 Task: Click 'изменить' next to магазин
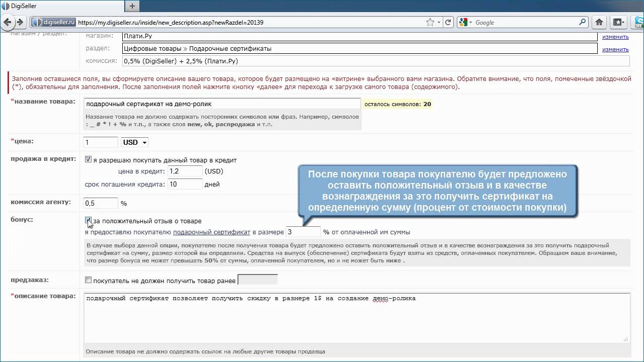tap(615, 37)
